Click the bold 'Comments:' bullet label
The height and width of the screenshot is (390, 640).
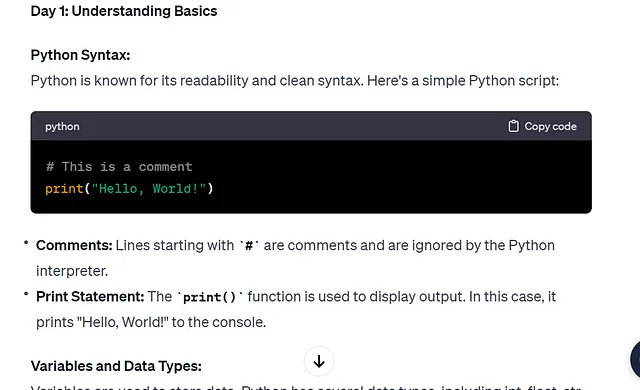(x=74, y=245)
